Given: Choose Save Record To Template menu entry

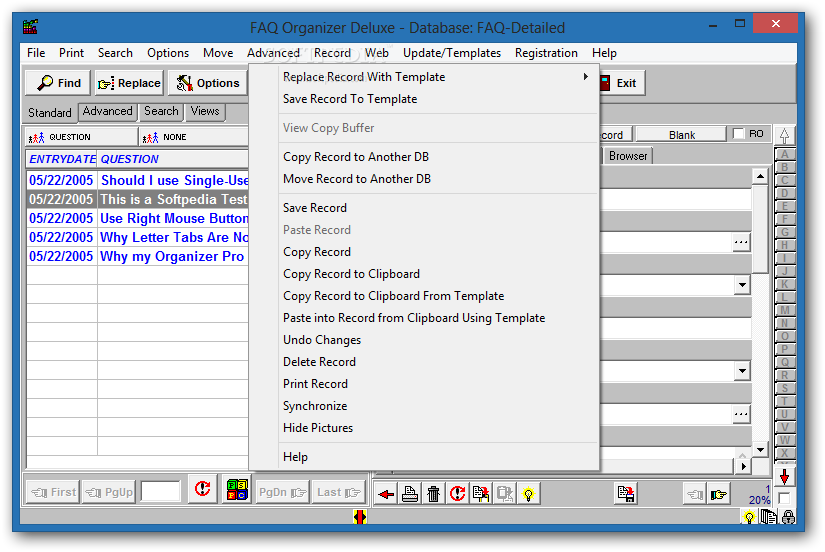Looking at the screenshot, I should pyautogui.click(x=350, y=99).
